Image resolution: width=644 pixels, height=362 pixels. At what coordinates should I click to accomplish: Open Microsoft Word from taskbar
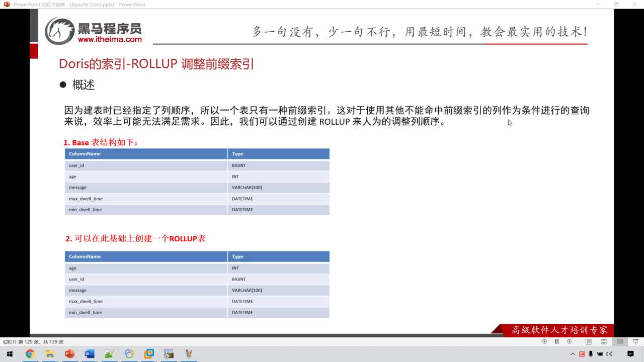(x=90, y=354)
